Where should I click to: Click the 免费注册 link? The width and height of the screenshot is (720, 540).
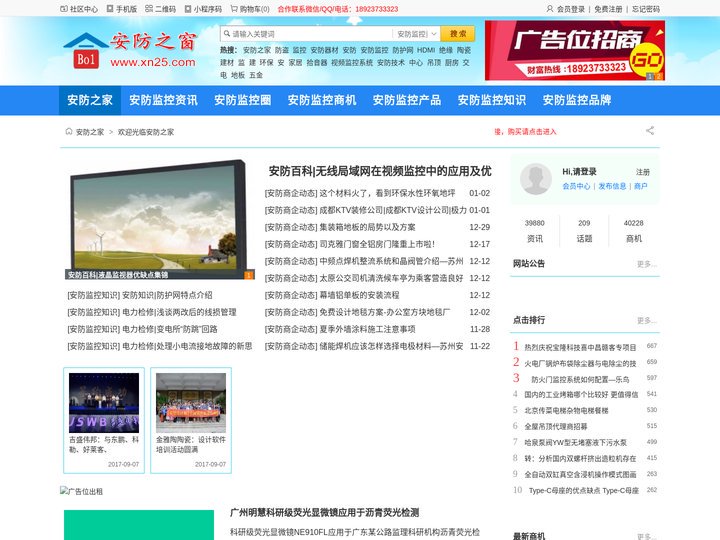[608, 9]
